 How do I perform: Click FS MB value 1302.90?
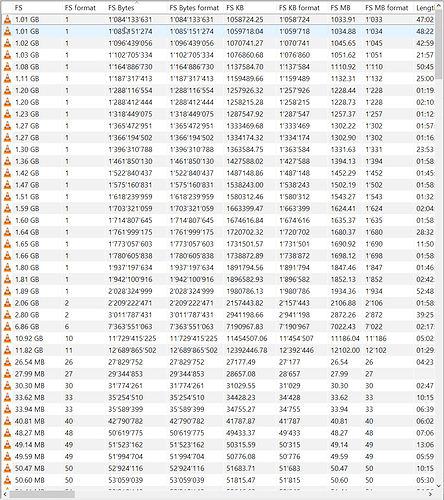(343, 138)
